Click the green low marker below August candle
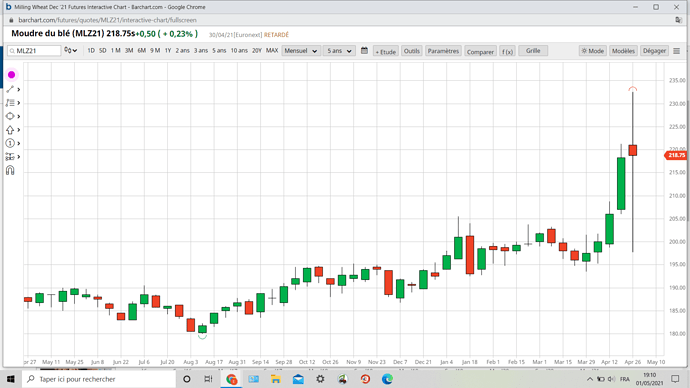690x388 pixels. 202,337
